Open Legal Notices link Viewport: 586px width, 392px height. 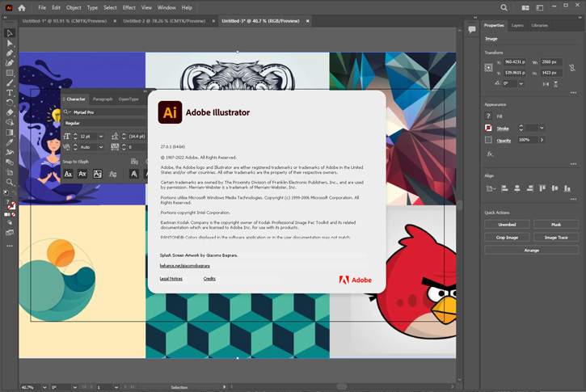171,279
